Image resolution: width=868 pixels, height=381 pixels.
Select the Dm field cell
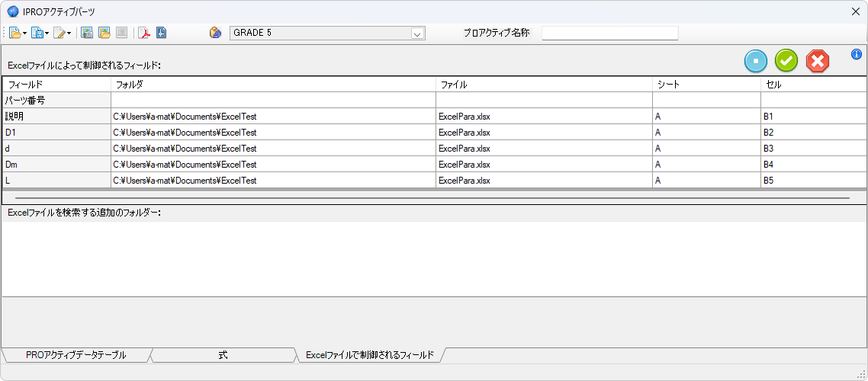pyautogui.click(x=57, y=165)
